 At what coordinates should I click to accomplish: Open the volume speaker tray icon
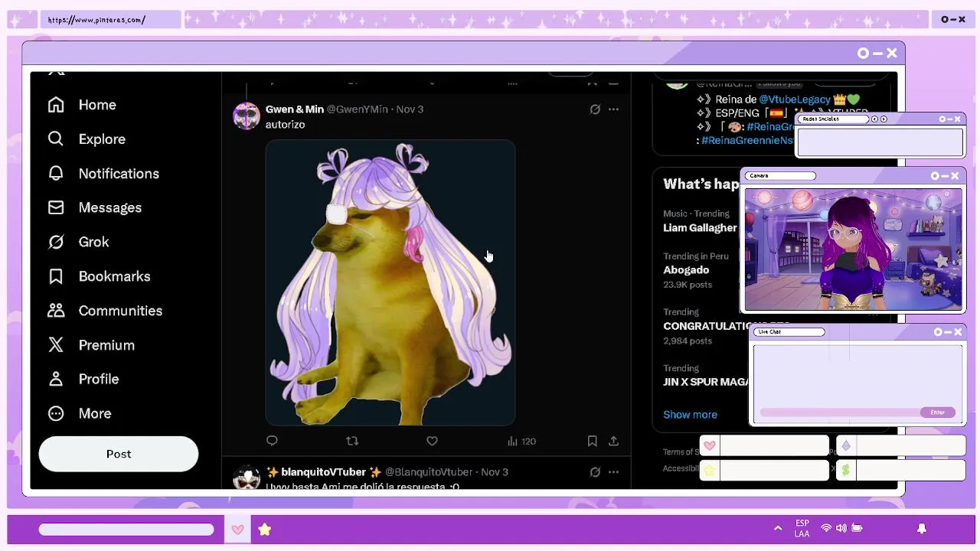click(841, 528)
